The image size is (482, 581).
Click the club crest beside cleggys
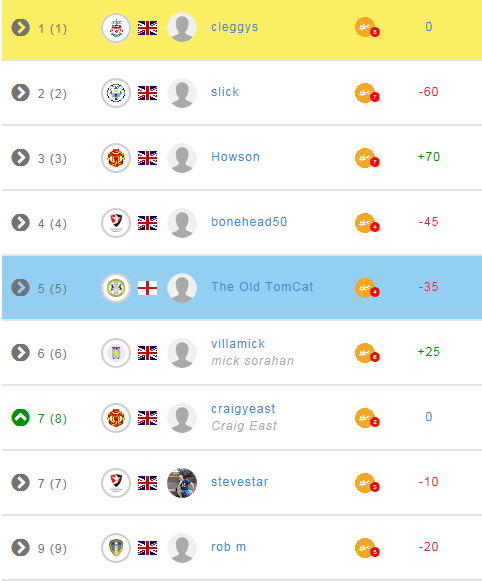click(x=116, y=28)
